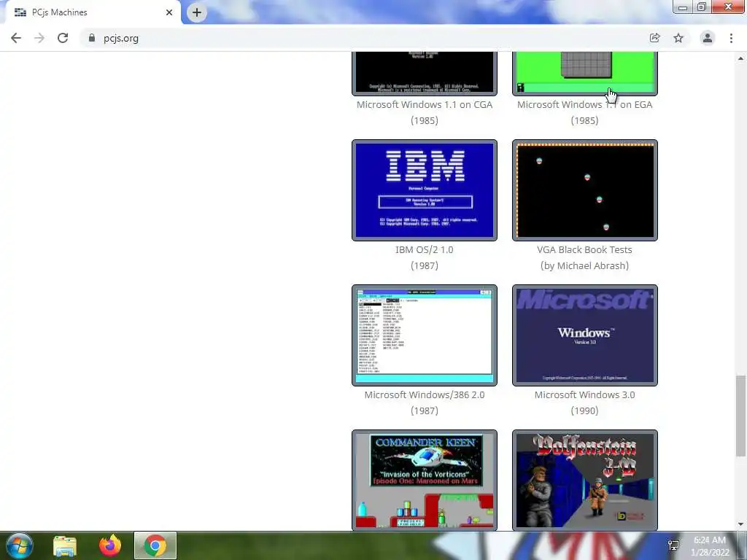Image resolution: width=747 pixels, height=560 pixels.
Task: Open the Windows 1.1 on CGA thumbnail
Action: pos(425,74)
